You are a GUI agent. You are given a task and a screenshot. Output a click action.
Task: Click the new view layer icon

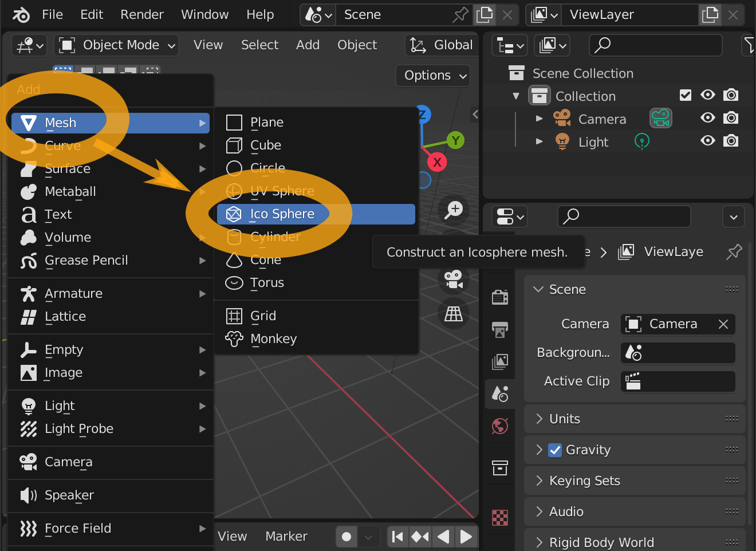(710, 15)
